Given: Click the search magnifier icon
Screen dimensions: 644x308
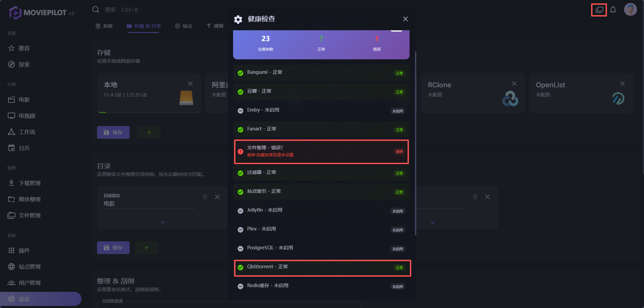Looking at the screenshot, I should point(96,9).
